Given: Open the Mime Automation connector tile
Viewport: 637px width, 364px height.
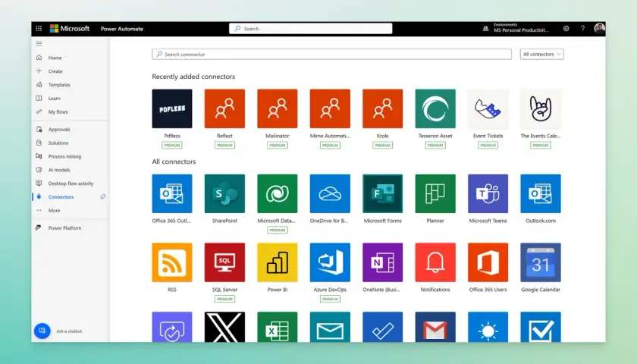Looking at the screenshot, I should [330, 108].
